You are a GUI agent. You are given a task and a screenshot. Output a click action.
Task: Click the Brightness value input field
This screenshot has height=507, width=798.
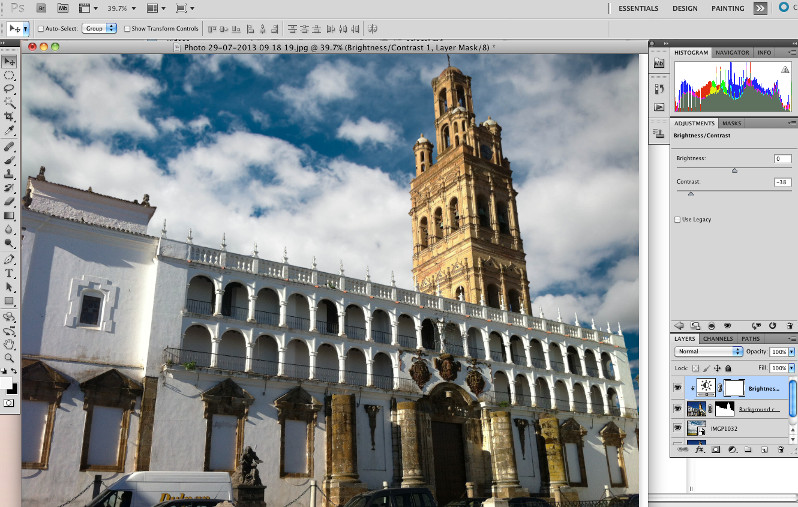tap(782, 159)
